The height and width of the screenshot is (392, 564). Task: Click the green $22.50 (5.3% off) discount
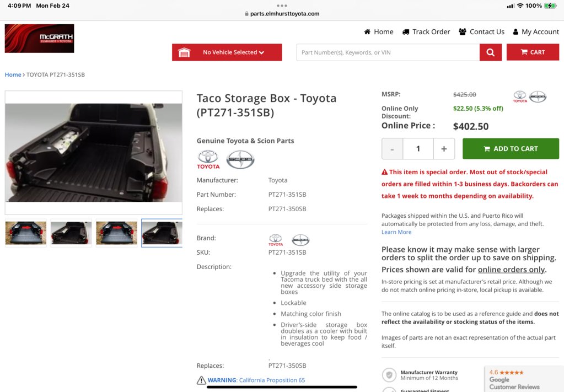(x=478, y=109)
